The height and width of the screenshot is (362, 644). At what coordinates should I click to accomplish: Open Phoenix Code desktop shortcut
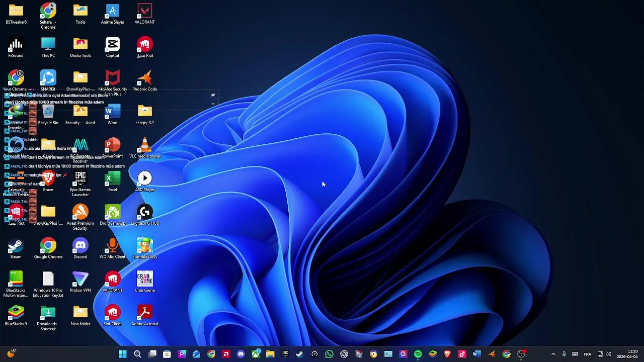(145, 81)
